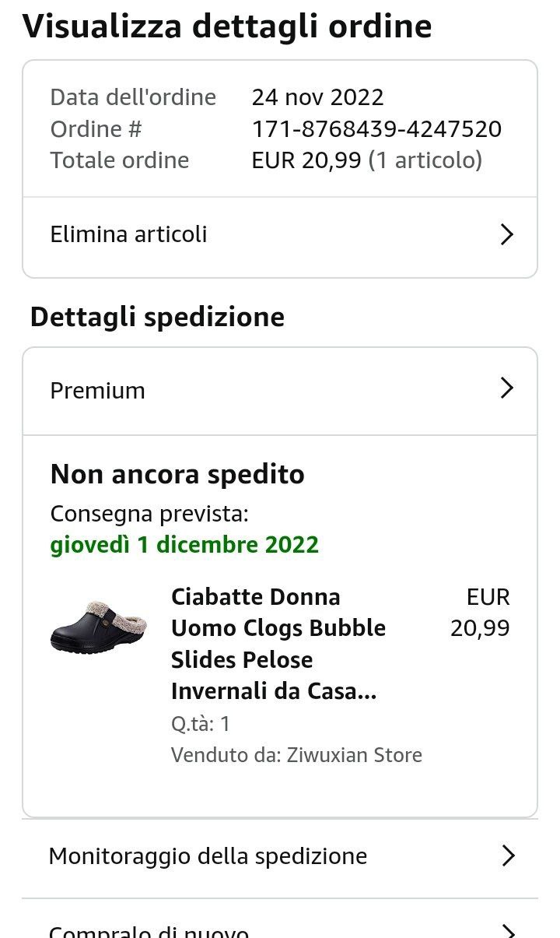Tap the Non ancora spedito status heading
Viewport: 560px width, 938px height.
(177, 474)
